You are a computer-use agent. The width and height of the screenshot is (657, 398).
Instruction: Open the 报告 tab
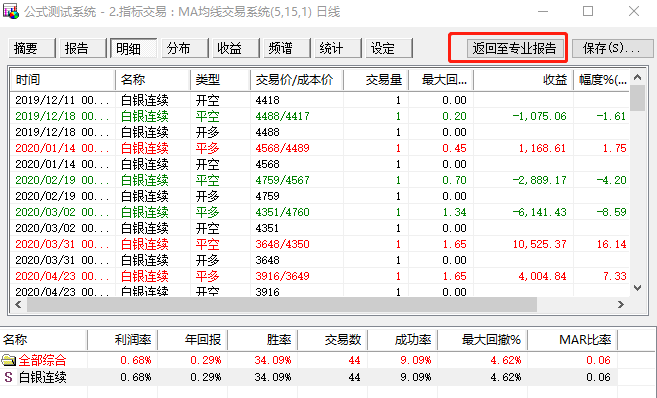click(x=83, y=48)
